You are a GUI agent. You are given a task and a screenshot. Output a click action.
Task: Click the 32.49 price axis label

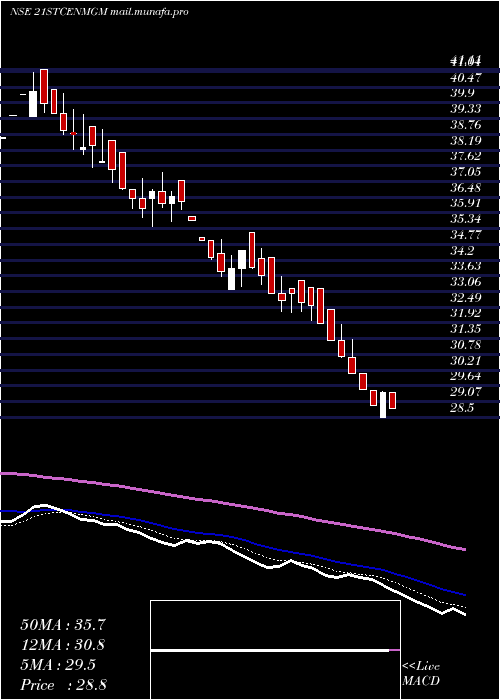[466, 298]
